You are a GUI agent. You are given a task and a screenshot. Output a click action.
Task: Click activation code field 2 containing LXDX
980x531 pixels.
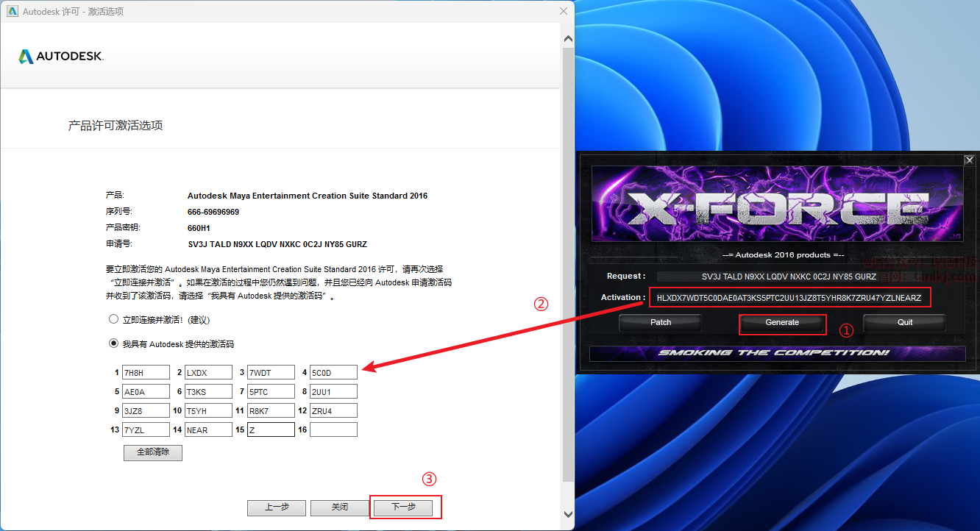click(208, 372)
